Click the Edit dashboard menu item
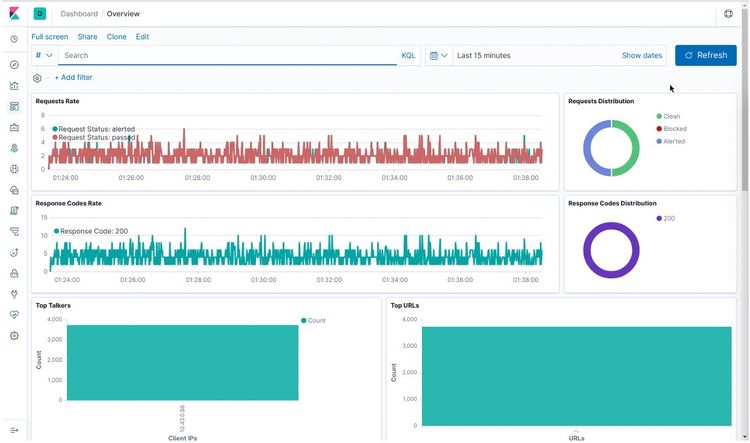 (x=142, y=37)
